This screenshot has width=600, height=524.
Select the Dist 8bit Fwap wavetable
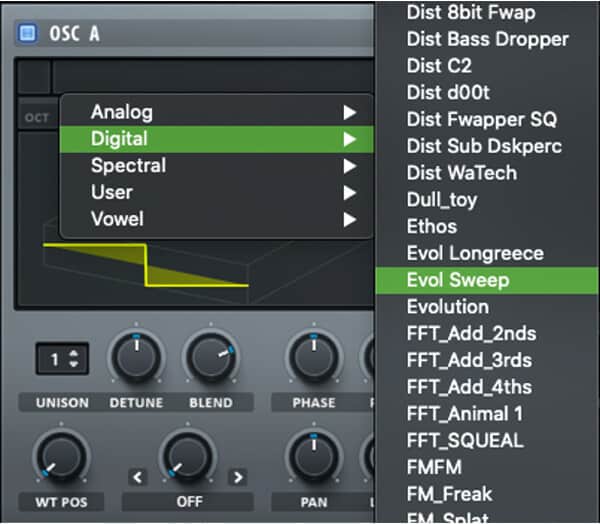coord(487,13)
